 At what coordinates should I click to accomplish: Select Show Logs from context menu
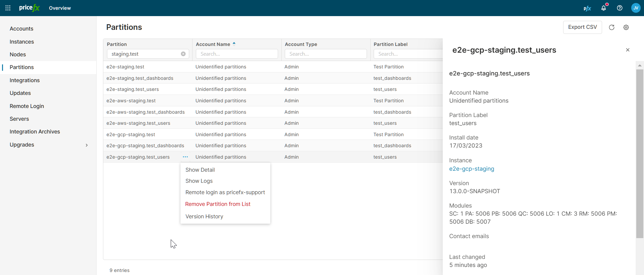pos(199,181)
